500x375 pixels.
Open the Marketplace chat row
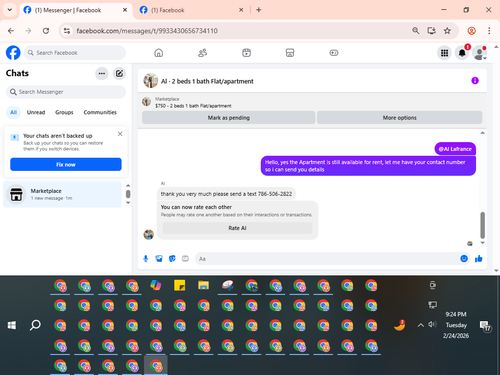[x=63, y=194]
